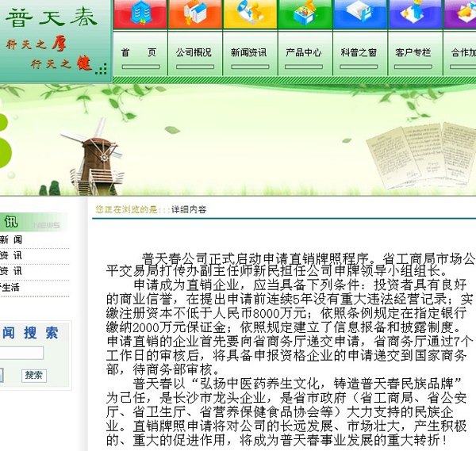Click the 普天春 logo
476x451 pixels.
pos(50,17)
